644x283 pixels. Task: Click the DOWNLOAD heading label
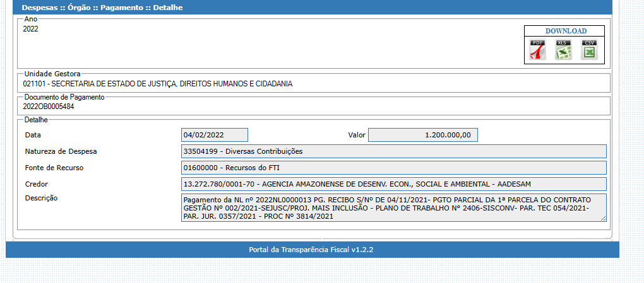click(x=566, y=31)
